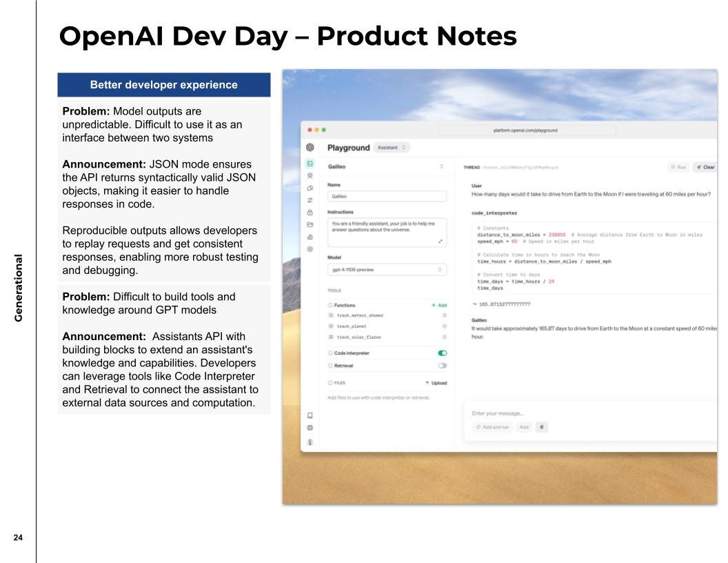Turn on the Retrieval toggle
Viewport: 728px width, 563px height.
(443, 366)
